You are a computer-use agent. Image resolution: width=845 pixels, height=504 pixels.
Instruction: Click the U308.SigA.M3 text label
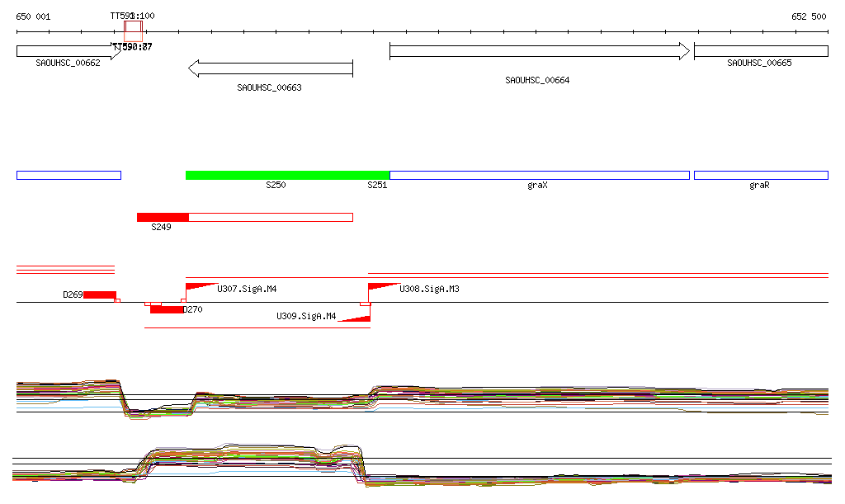point(429,290)
